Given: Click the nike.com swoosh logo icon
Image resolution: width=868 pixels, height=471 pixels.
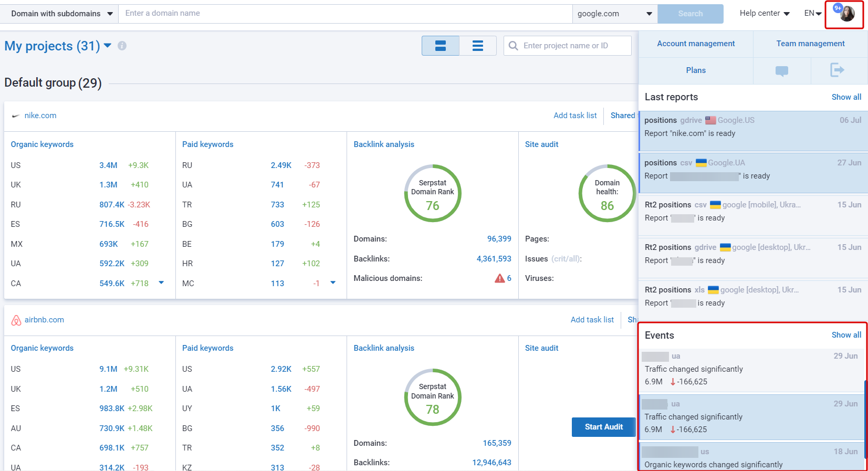Looking at the screenshot, I should click(x=16, y=116).
